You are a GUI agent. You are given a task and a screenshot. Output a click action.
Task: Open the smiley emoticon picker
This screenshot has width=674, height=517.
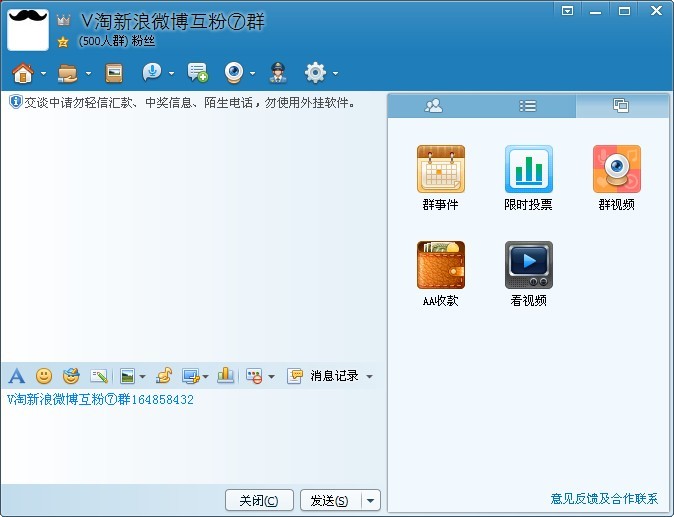44,376
